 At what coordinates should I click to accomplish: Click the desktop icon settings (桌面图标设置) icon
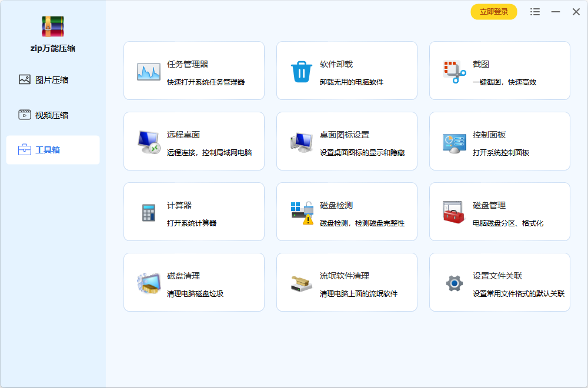click(302, 142)
